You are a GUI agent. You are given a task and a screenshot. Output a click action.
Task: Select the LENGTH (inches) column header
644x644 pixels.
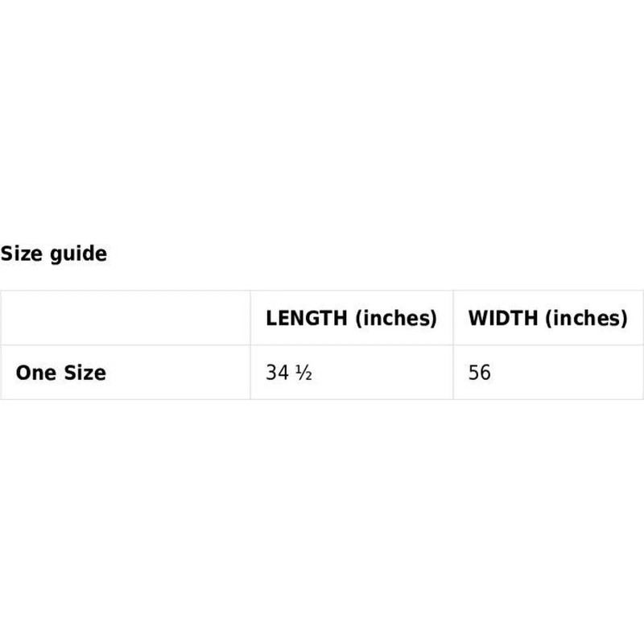pos(351,318)
